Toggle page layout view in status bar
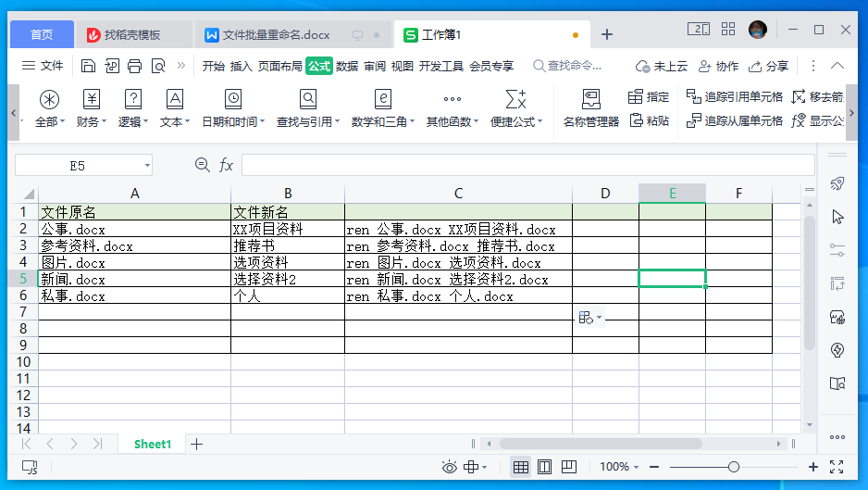 coord(544,467)
